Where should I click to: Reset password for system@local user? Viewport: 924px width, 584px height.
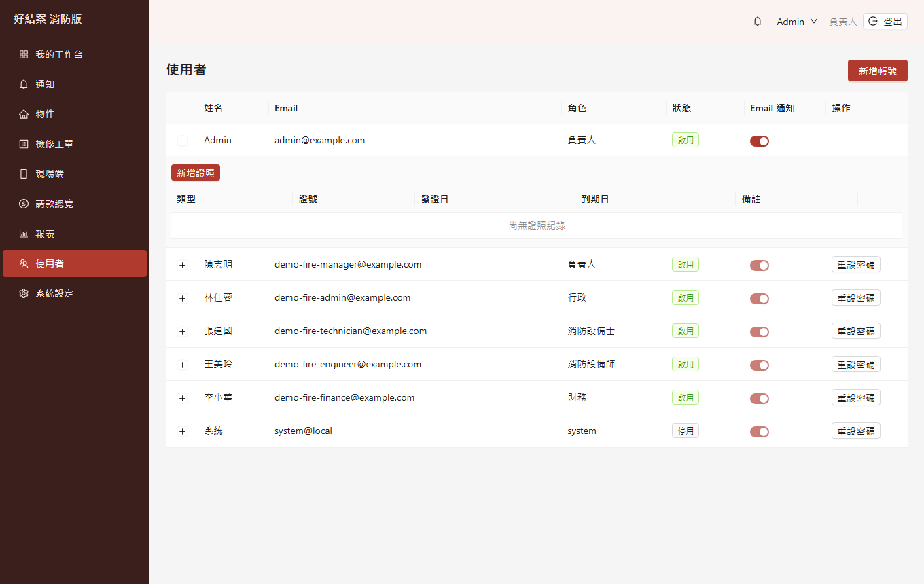pyautogui.click(x=856, y=431)
